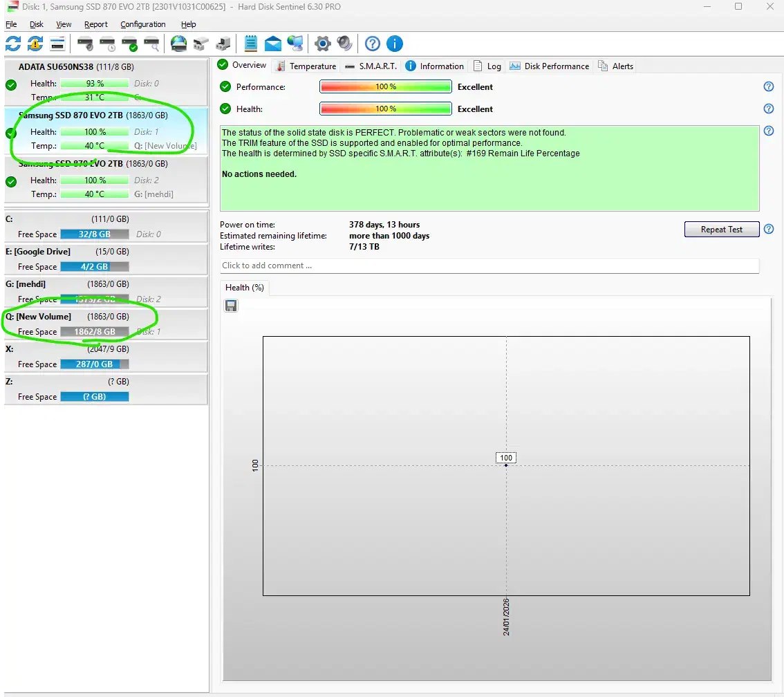Click the globe disk toolbar icon
This screenshot has width=784, height=697.
pos(179,44)
